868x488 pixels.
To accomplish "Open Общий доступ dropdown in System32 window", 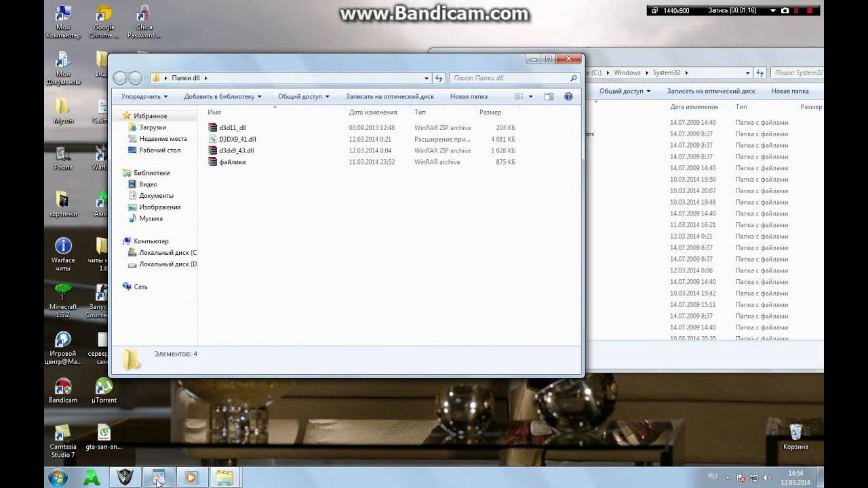I will pos(625,91).
